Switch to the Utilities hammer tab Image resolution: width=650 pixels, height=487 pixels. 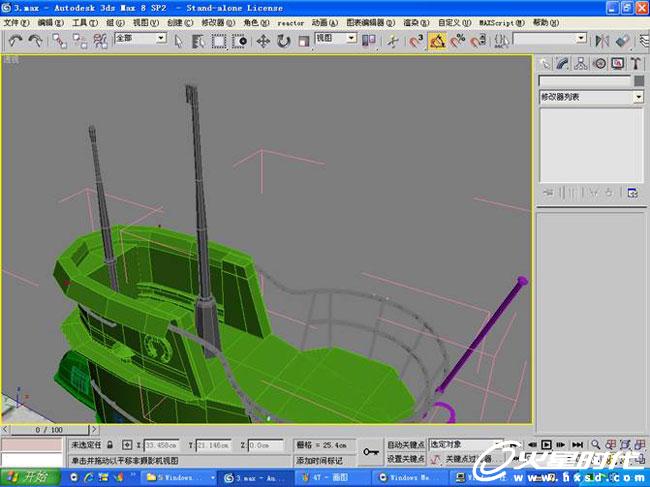tap(636, 64)
